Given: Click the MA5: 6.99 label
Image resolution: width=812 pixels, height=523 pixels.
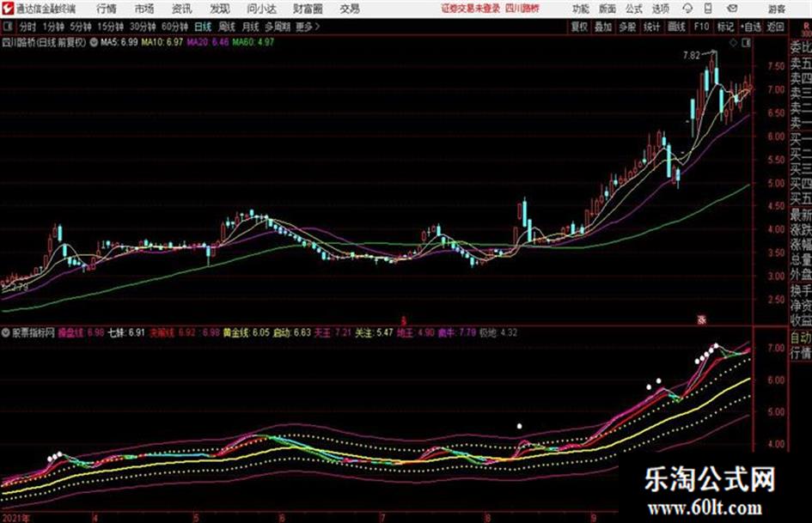Looking at the screenshot, I should [x=119, y=42].
